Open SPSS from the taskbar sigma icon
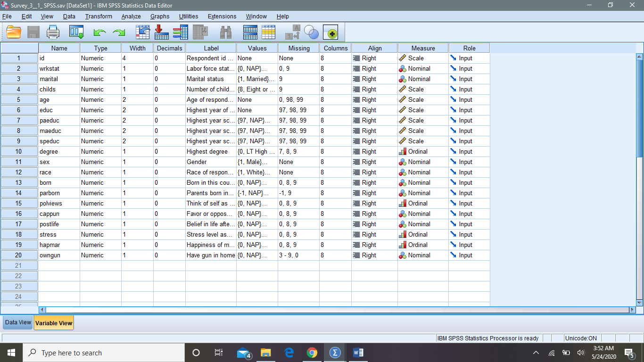The height and width of the screenshot is (362, 644). [334, 352]
